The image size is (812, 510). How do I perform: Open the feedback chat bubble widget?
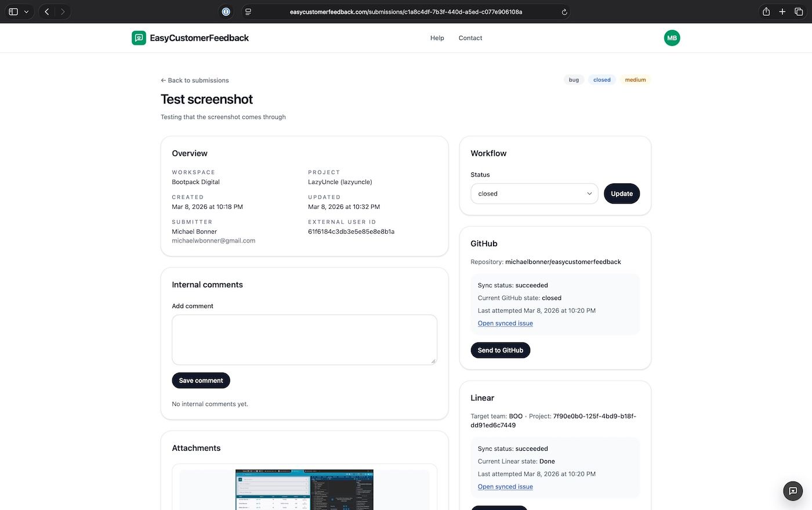(x=793, y=490)
